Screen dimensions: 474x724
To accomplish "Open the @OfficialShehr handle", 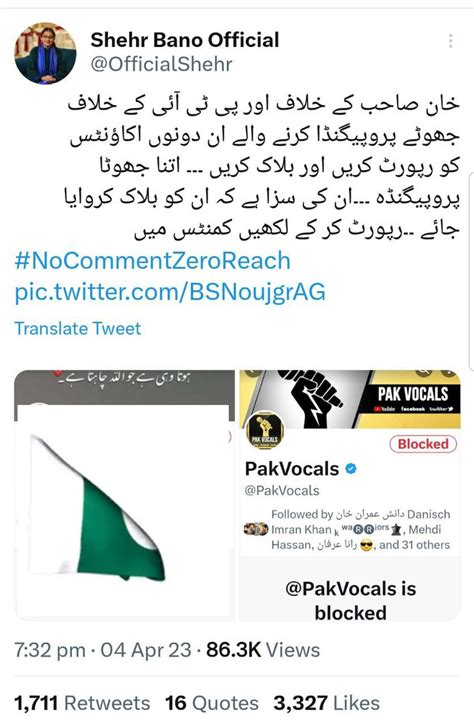I will point(161,64).
